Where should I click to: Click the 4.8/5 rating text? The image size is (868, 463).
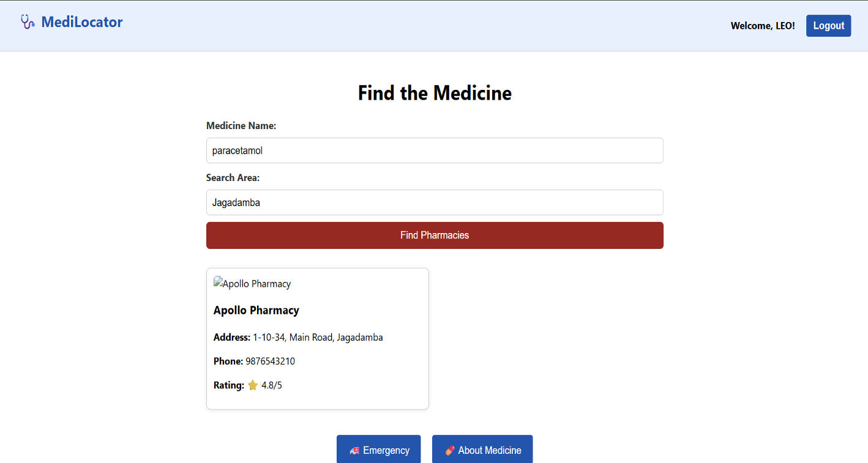pyautogui.click(x=272, y=385)
